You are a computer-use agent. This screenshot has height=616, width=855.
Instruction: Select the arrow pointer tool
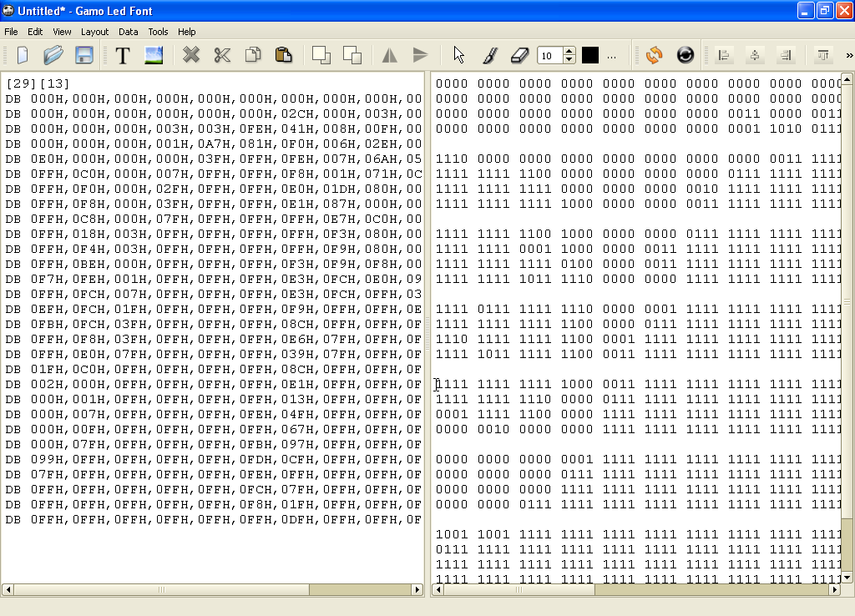coord(458,55)
